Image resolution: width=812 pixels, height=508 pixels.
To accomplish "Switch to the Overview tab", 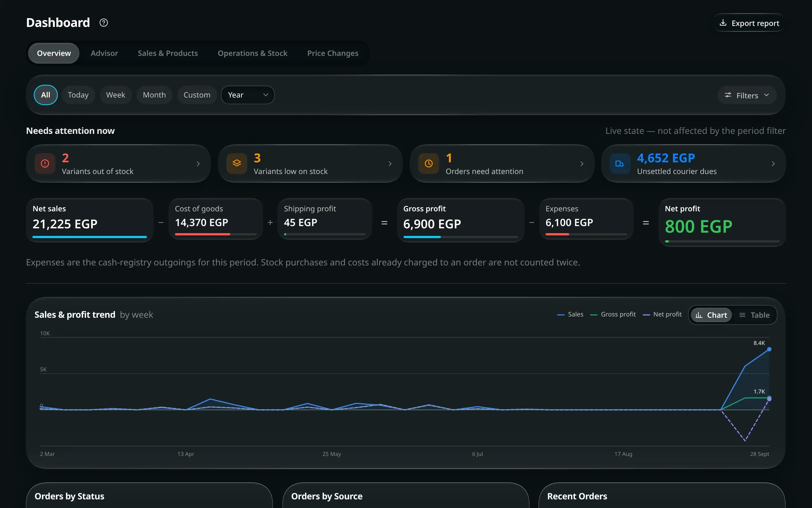I will coord(54,53).
